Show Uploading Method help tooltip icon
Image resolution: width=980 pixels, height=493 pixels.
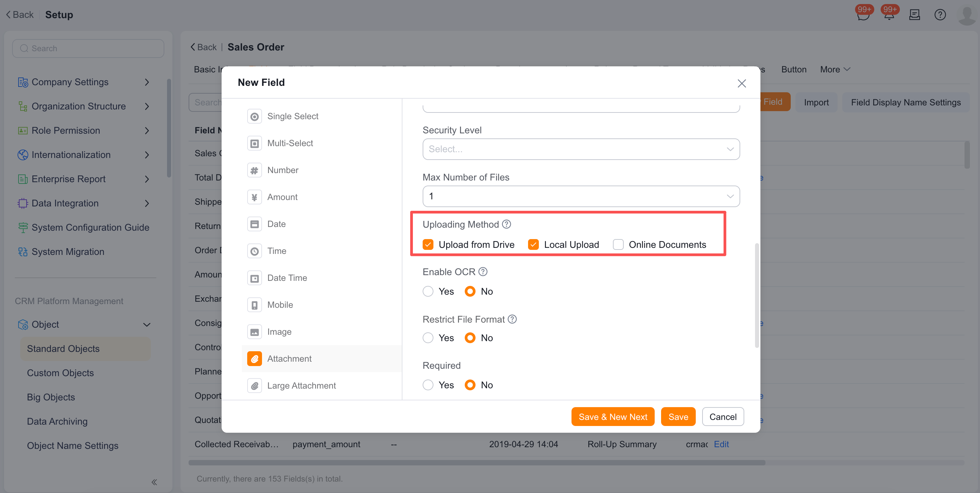tap(507, 224)
